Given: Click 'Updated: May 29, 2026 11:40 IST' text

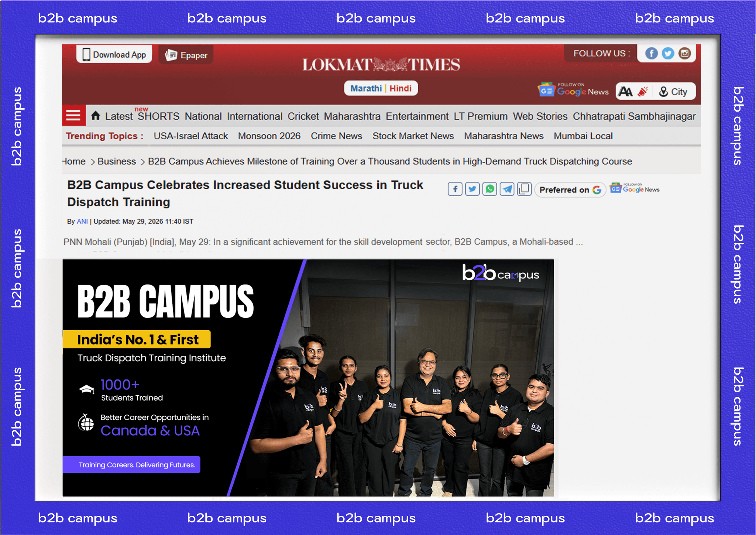Looking at the screenshot, I should click(x=143, y=221).
